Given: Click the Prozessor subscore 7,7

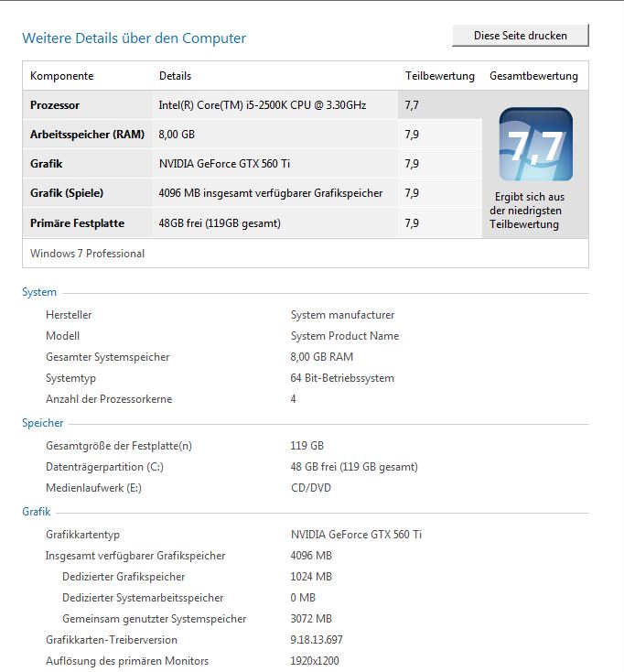Looking at the screenshot, I should point(412,105).
